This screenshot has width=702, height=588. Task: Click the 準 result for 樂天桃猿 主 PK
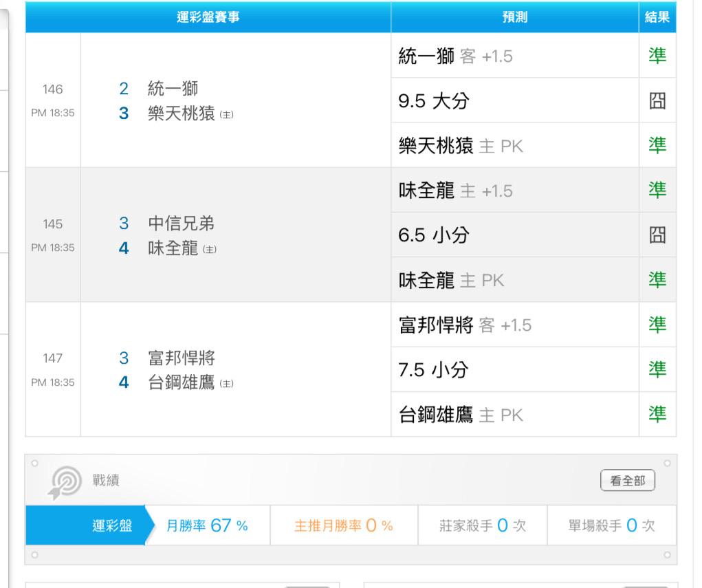pos(657,146)
